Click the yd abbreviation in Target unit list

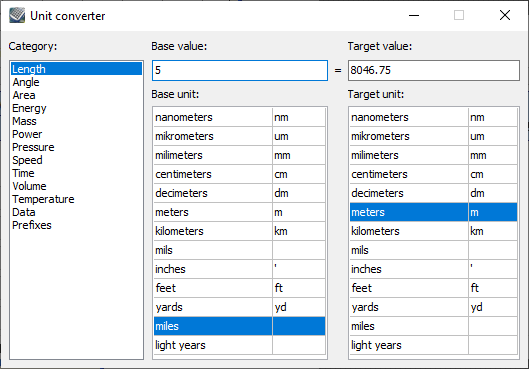pos(476,307)
